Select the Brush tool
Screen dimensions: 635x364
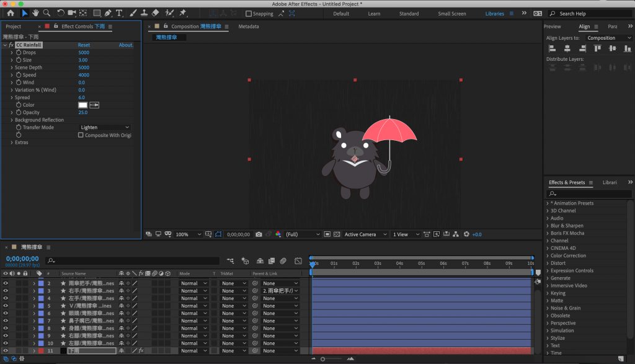(x=133, y=13)
